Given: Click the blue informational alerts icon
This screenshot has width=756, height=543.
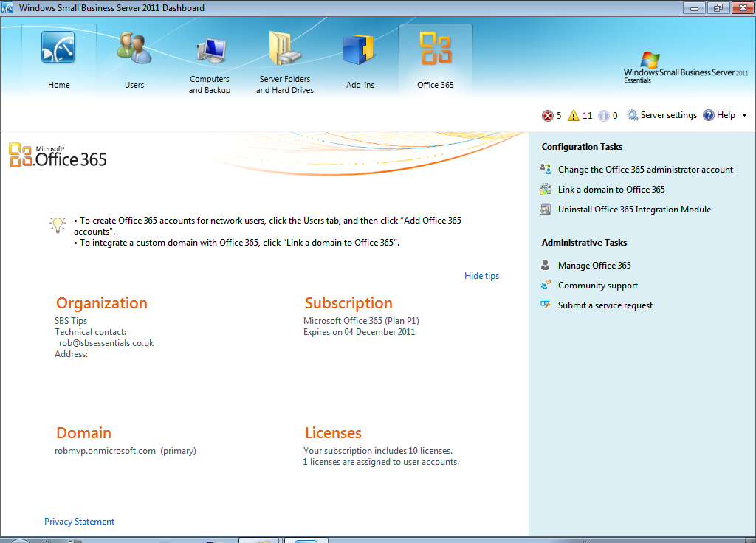Looking at the screenshot, I should tap(603, 116).
